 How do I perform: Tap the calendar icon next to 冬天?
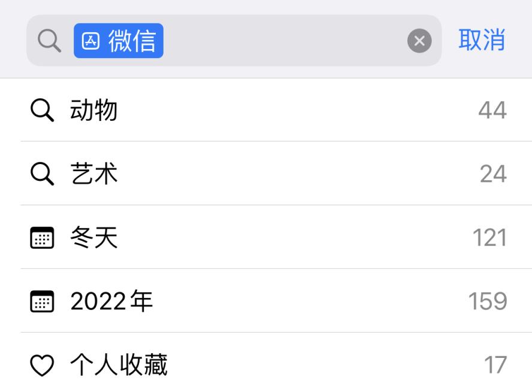coord(41,238)
